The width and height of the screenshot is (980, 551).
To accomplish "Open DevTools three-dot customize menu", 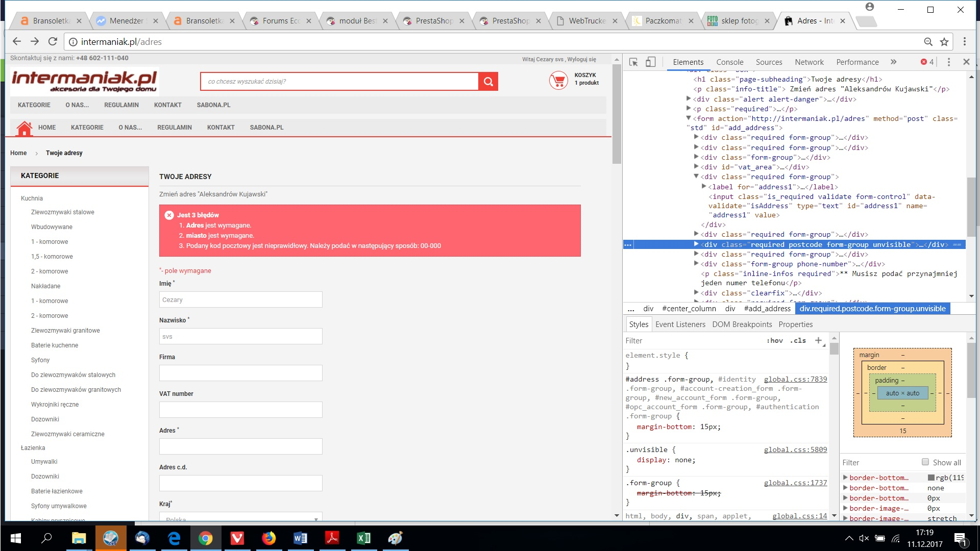I will (949, 62).
